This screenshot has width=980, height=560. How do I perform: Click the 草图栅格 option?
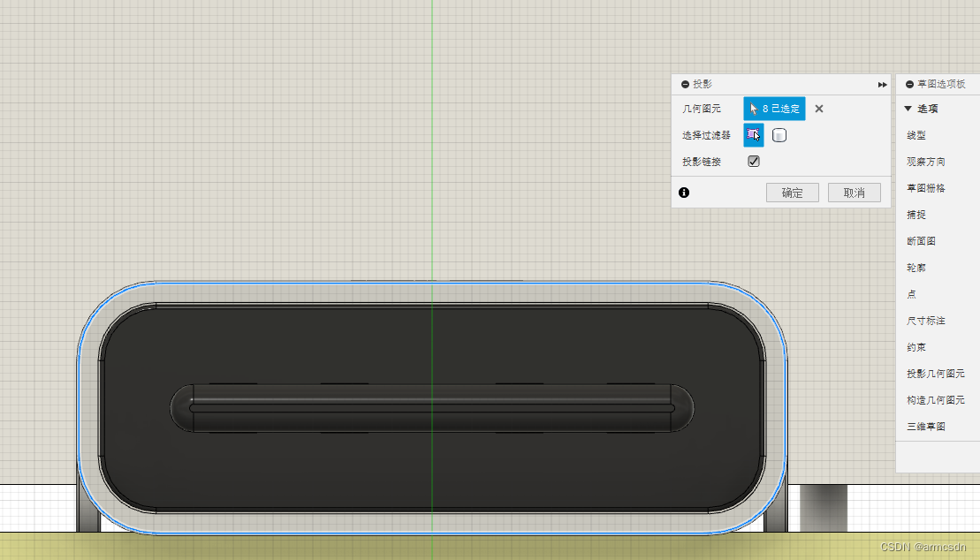[925, 188]
